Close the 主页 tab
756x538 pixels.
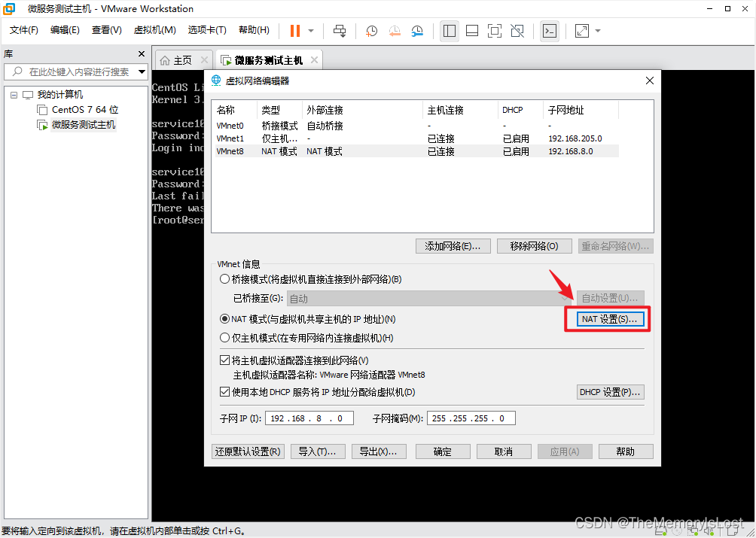coord(204,60)
